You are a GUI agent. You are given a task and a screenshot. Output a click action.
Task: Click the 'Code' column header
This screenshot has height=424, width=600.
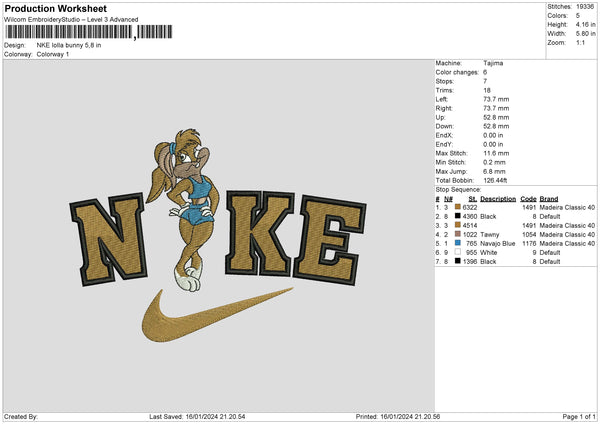pos(528,199)
